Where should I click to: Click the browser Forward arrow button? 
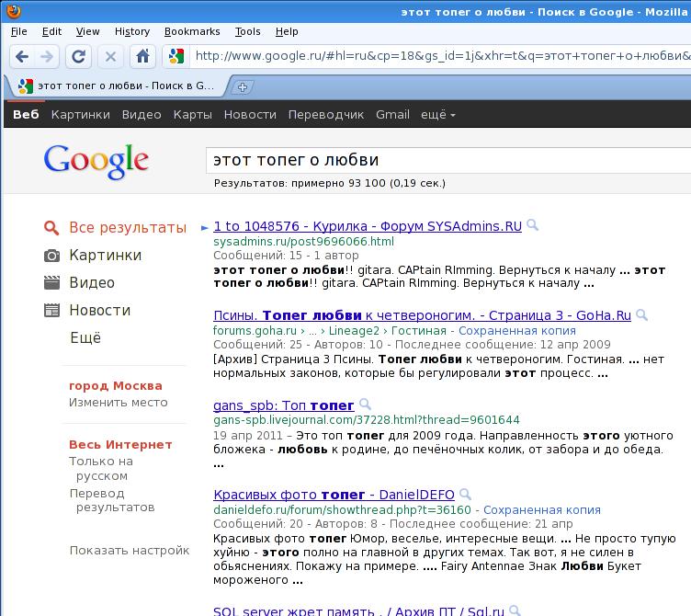47,56
